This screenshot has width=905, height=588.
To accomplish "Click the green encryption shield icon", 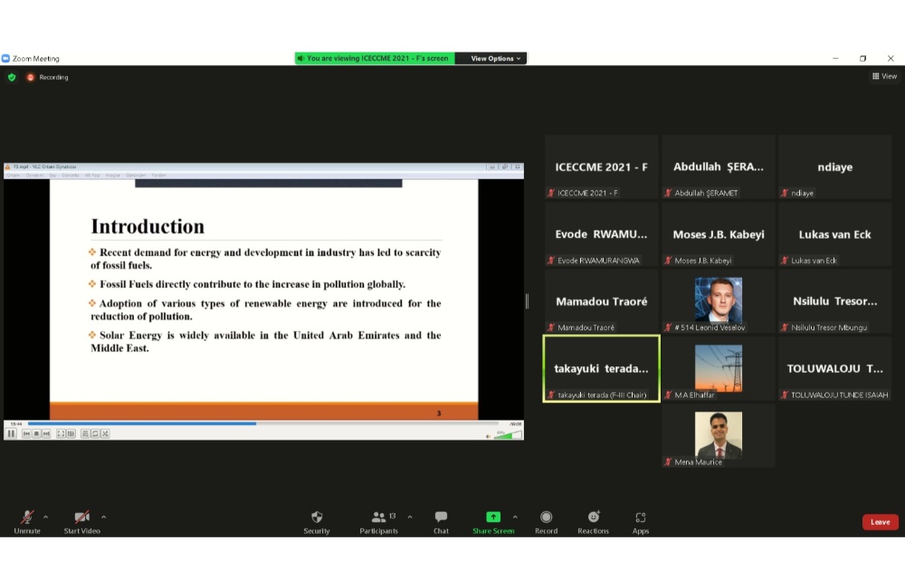I will [12, 78].
